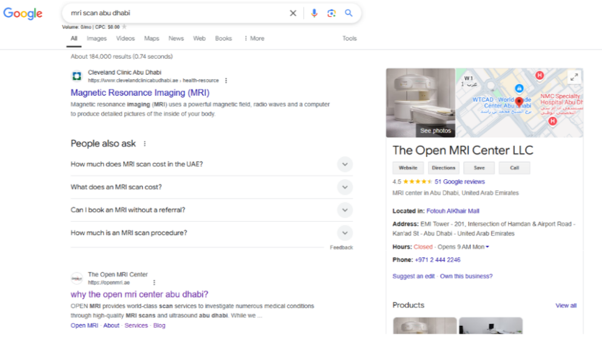Screen dimensions: 602x364
Task: Open options dots for Cleveland Clinic result
Action: (x=226, y=81)
